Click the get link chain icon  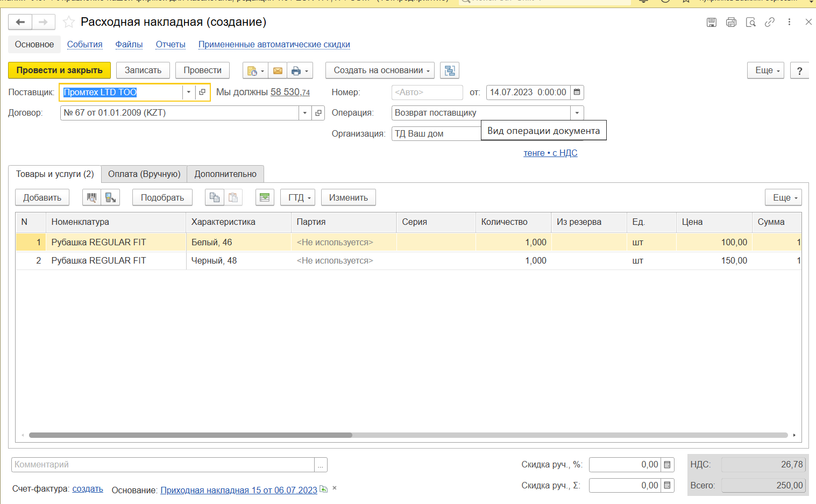point(770,22)
